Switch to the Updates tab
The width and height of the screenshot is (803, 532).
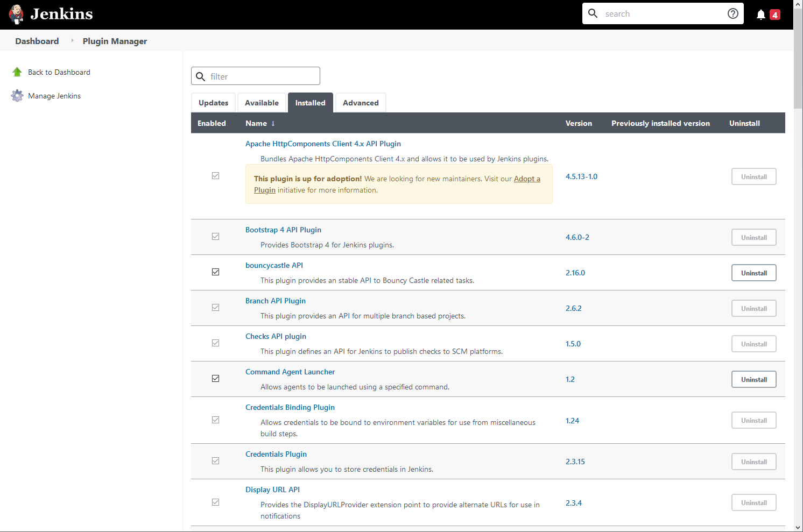click(213, 103)
